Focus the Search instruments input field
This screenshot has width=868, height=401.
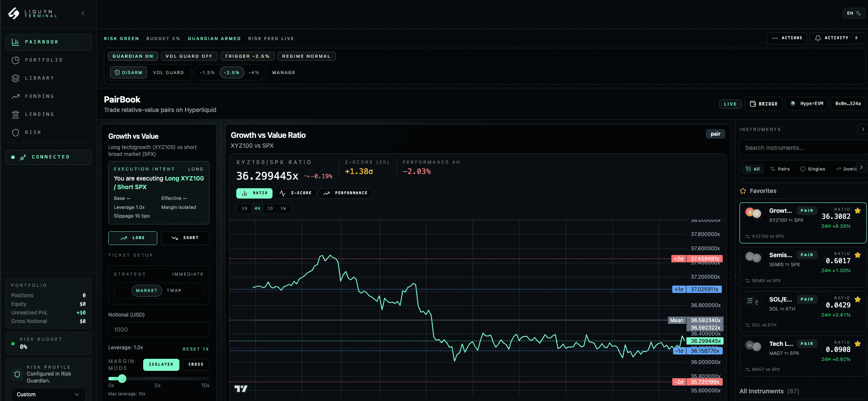click(802, 148)
